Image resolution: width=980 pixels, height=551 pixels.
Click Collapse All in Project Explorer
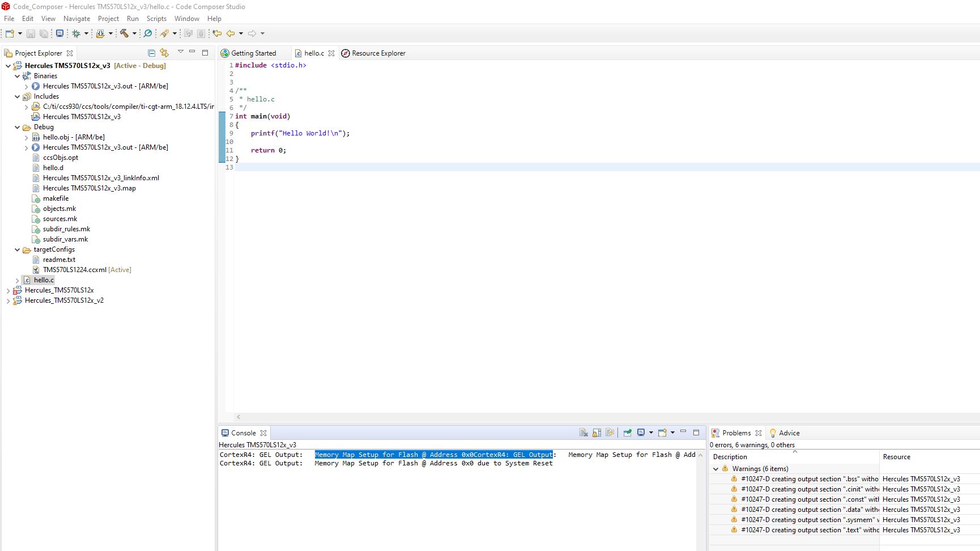151,53
